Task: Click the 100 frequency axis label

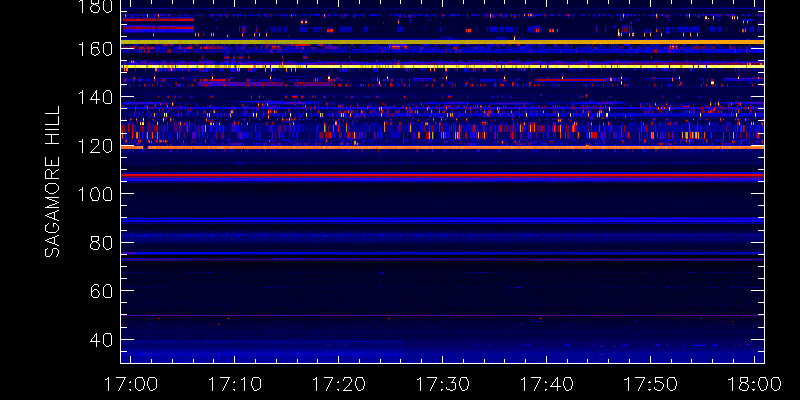Action: [95, 194]
